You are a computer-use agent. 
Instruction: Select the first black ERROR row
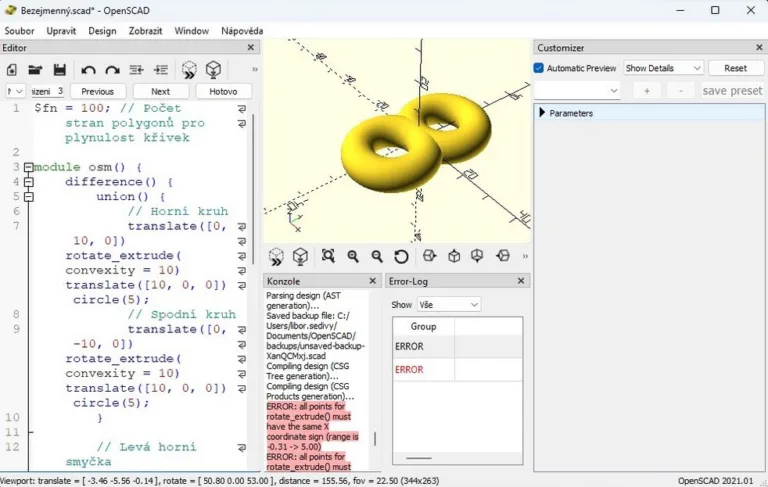coord(457,346)
